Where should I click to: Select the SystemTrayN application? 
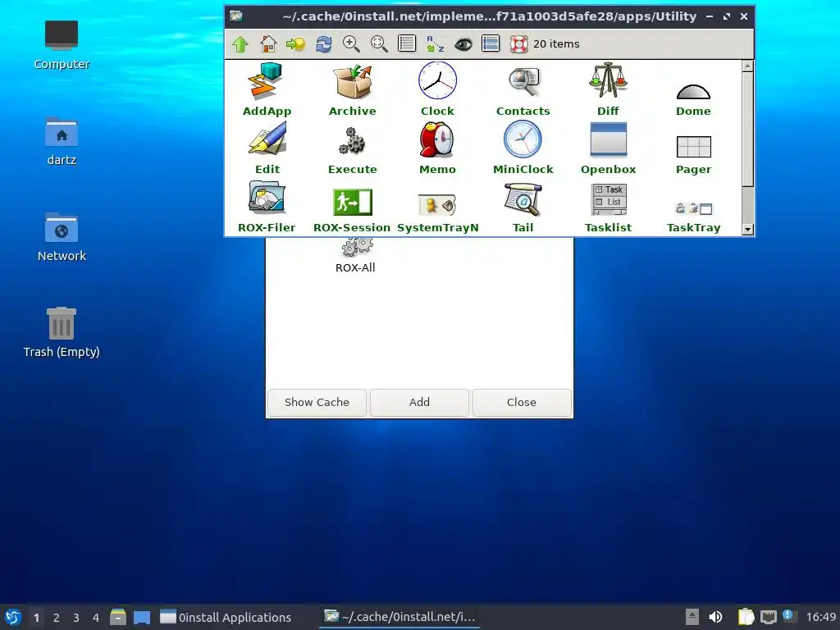coord(438,213)
